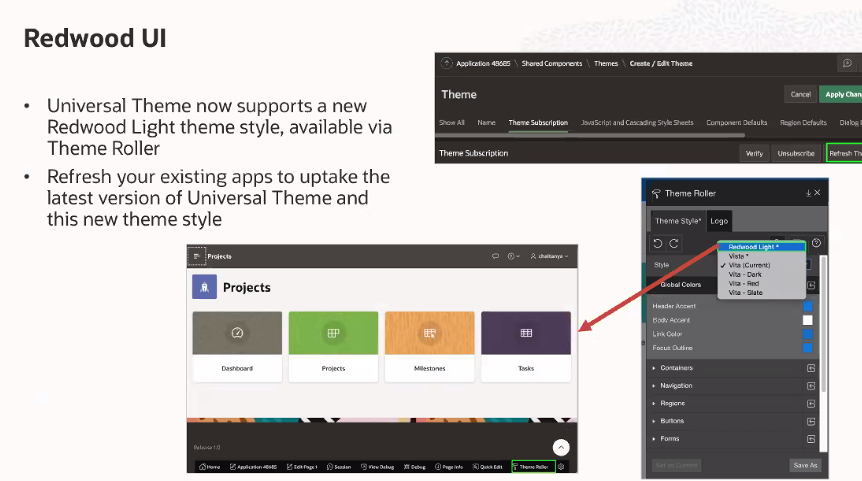Activate Quick Edit in the developer toolbar
Image resolution: width=862 pixels, height=481 pixels.
[x=488, y=467]
